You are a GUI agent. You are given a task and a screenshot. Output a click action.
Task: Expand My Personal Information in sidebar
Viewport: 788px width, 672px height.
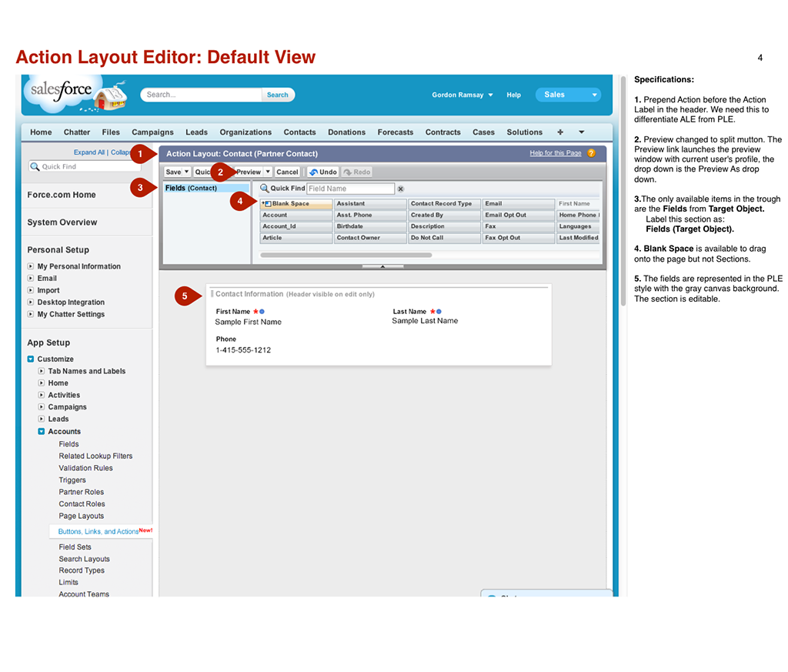[x=31, y=266]
